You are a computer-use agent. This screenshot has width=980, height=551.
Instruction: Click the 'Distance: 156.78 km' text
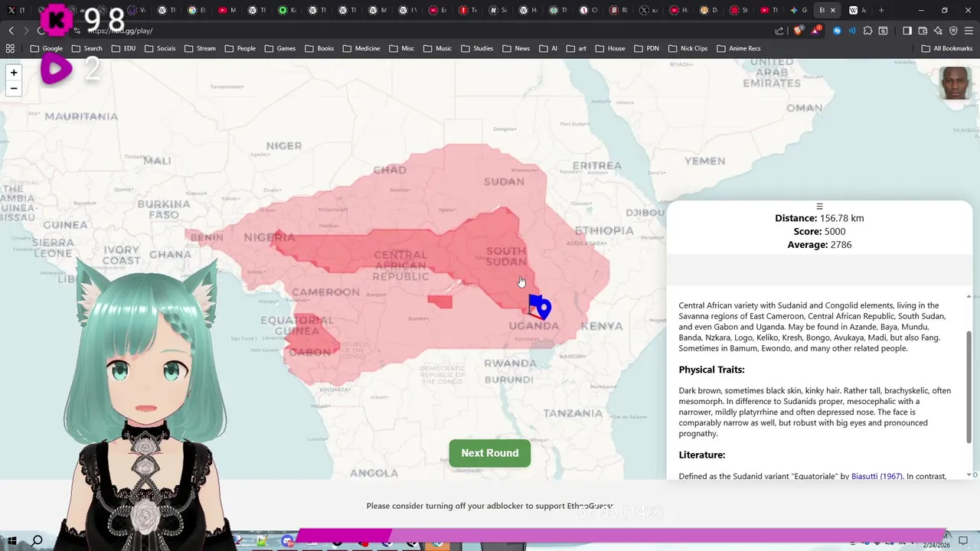[x=819, y=218]
